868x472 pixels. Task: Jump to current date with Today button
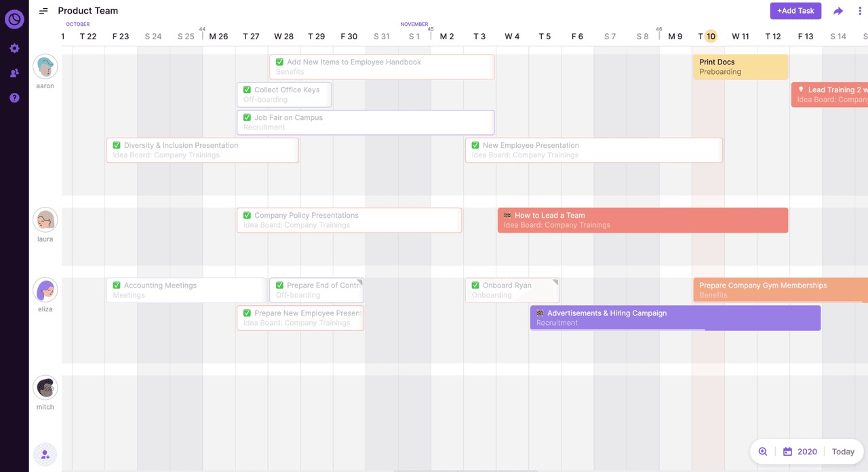pos(843,451)
